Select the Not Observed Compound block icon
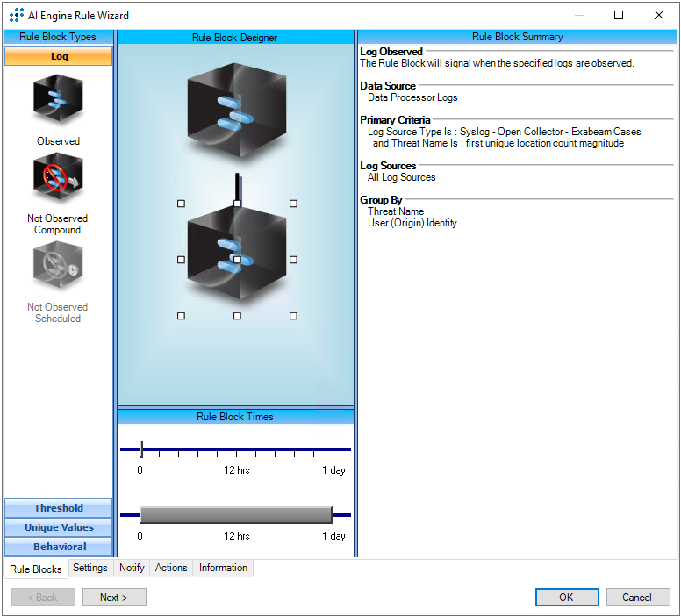The width and height of the screenshot is (681, 616). [58, 178]
